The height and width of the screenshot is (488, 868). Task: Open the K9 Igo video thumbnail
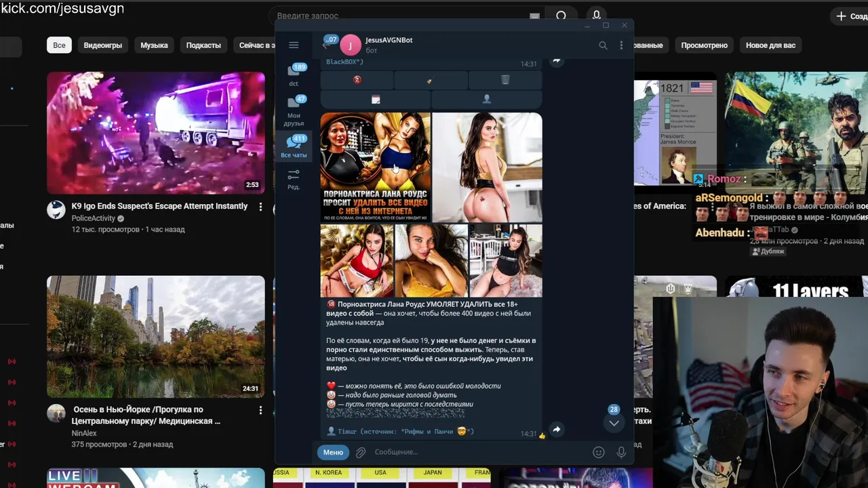156,133
